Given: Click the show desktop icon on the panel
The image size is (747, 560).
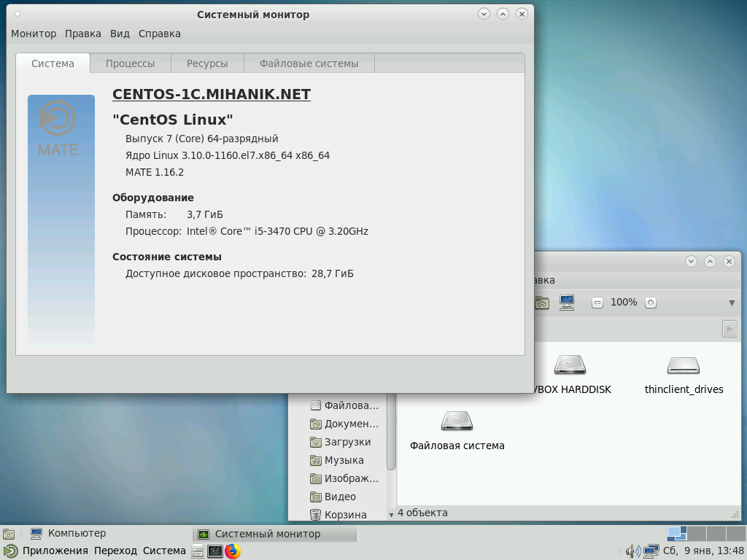Looking at the screenshot, I should 9,534.
